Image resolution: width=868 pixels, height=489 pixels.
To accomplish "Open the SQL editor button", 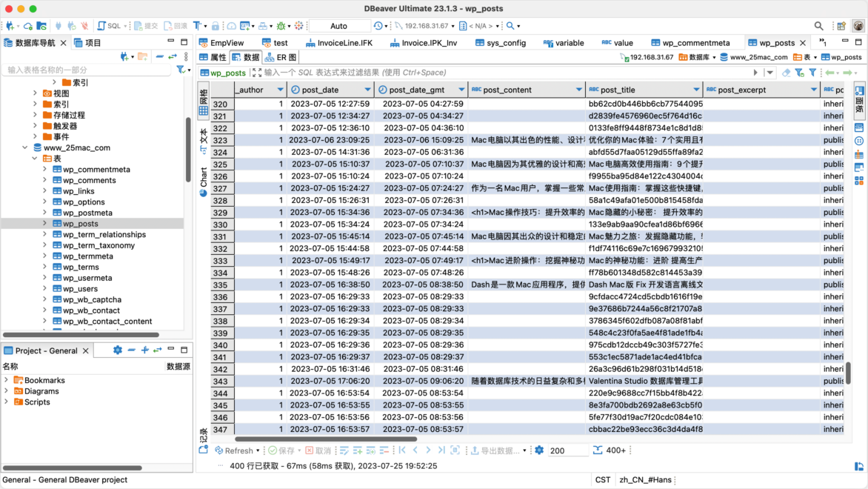I will coord(109,25).
